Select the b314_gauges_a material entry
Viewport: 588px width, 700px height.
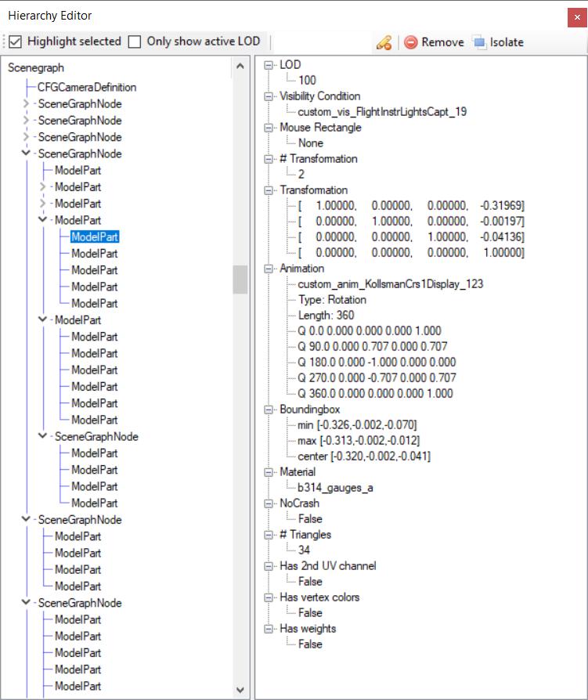(335, 488)
